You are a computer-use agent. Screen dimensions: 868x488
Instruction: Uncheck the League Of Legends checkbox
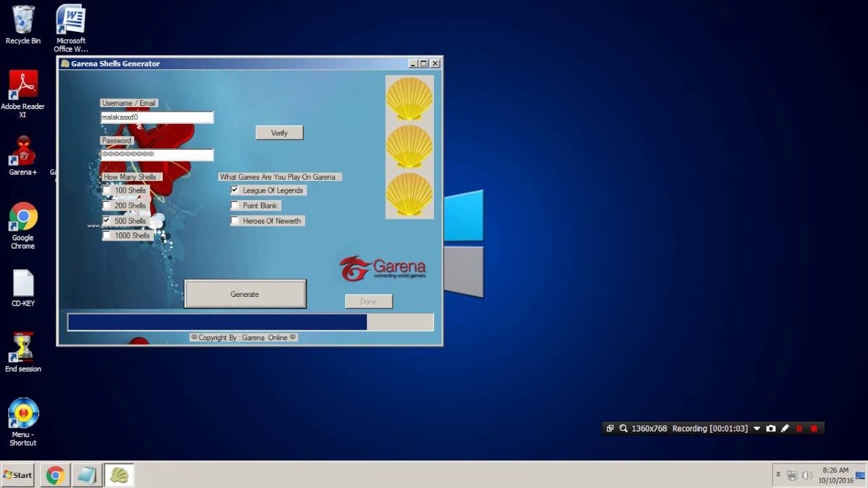coord(235,190)
